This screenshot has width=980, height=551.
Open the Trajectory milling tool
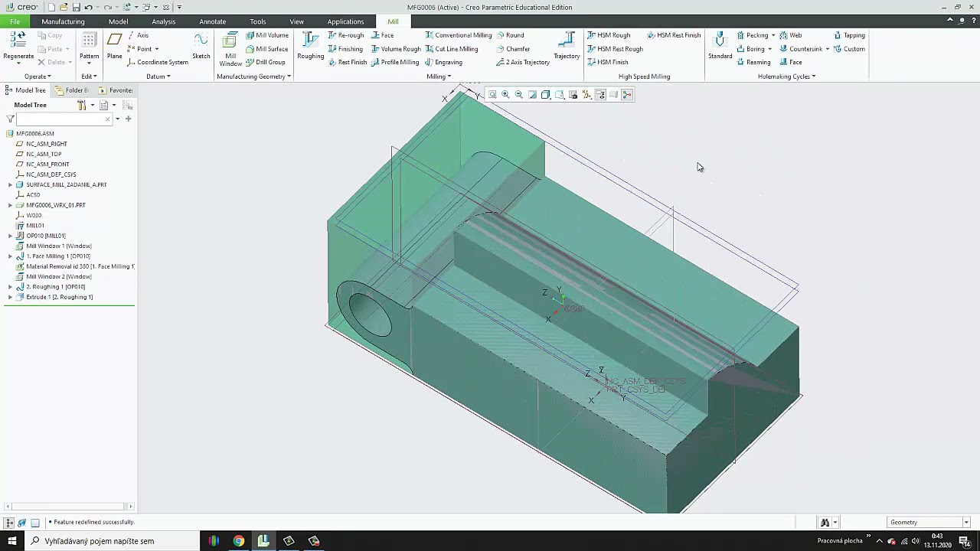point(567,46)
